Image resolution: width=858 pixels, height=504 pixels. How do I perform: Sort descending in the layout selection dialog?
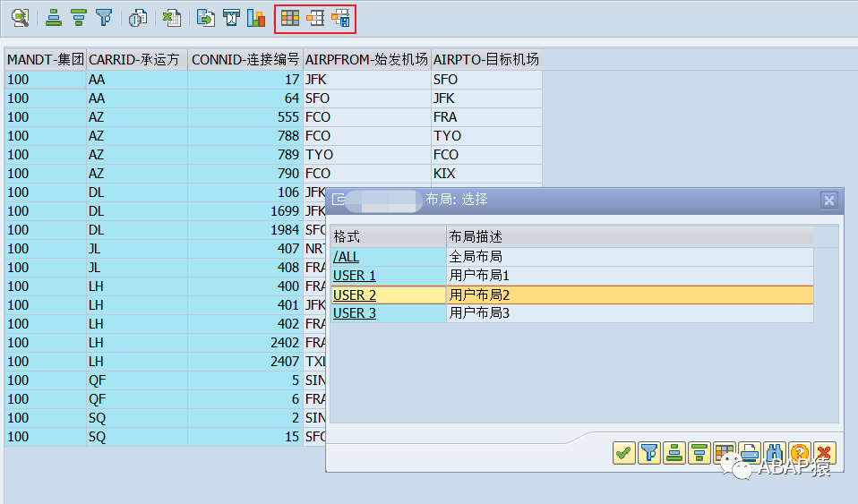coord(699,453)
